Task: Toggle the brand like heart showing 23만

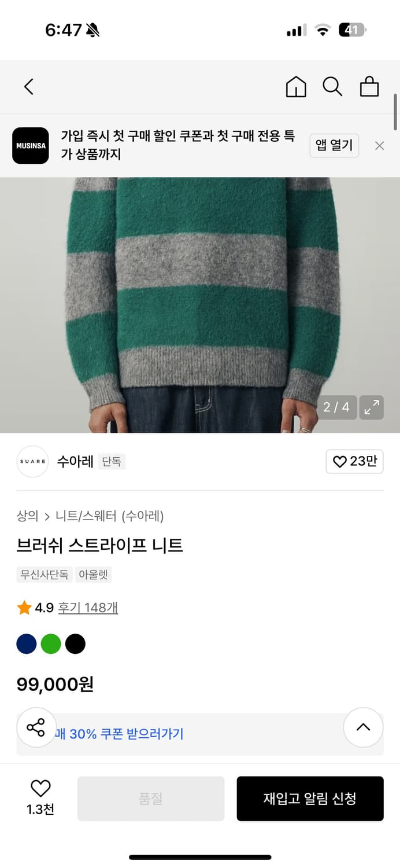Action: (x=354, y=461)
